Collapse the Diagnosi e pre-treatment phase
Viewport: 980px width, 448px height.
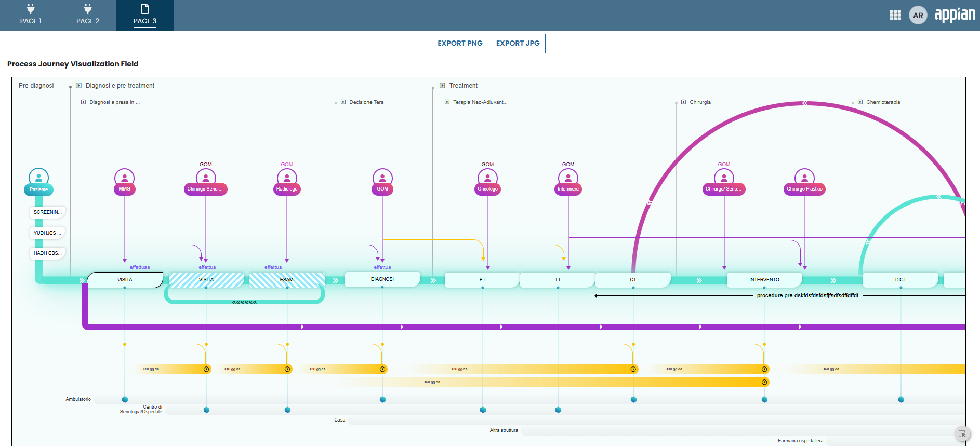coord(79,86)
